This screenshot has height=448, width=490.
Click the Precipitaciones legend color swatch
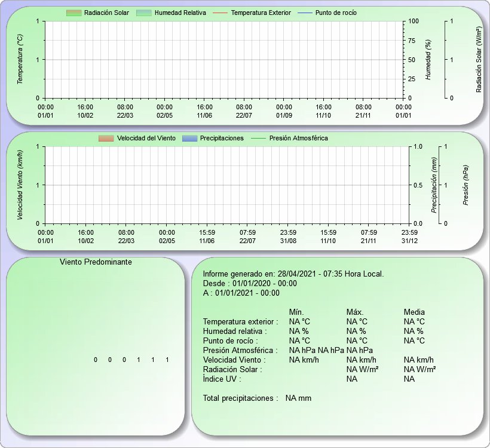pyautogui.click(x=189, y=138)
